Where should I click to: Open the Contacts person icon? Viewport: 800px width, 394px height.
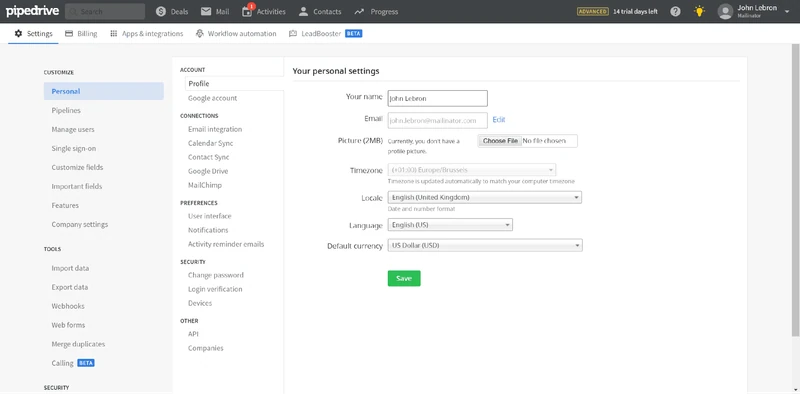point(303,11)
